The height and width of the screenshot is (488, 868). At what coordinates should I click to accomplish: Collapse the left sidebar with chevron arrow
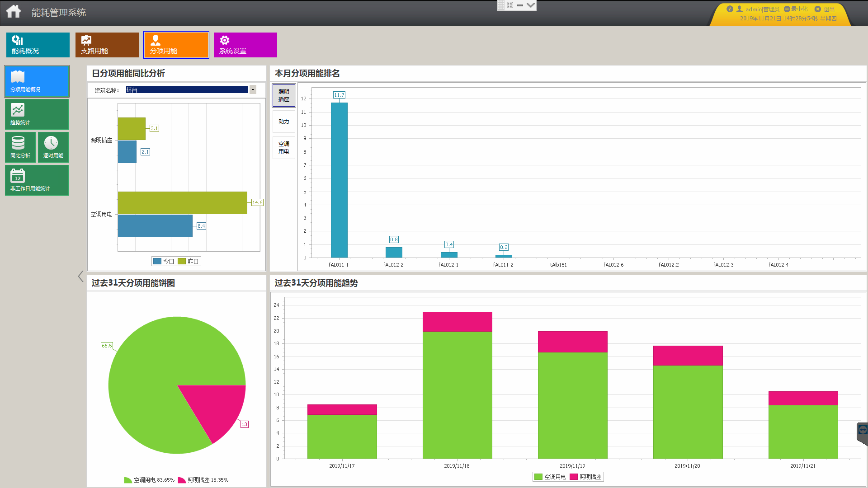click(80, 276)
